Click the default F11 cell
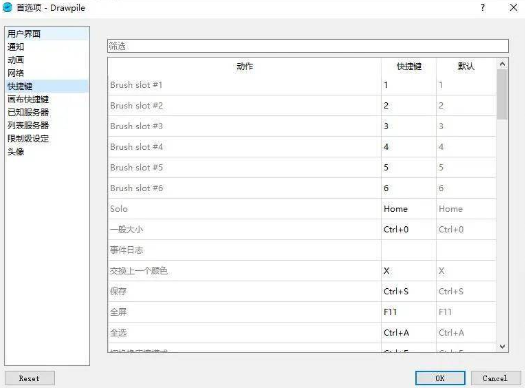525x388 pixels. click(x=466, y=312)
